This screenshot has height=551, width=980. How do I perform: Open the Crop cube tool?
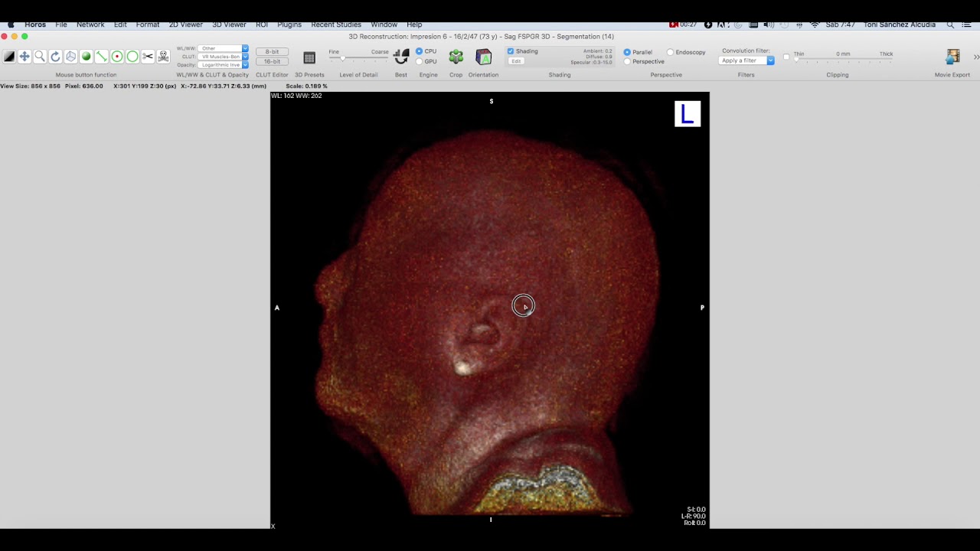[456, 57]
